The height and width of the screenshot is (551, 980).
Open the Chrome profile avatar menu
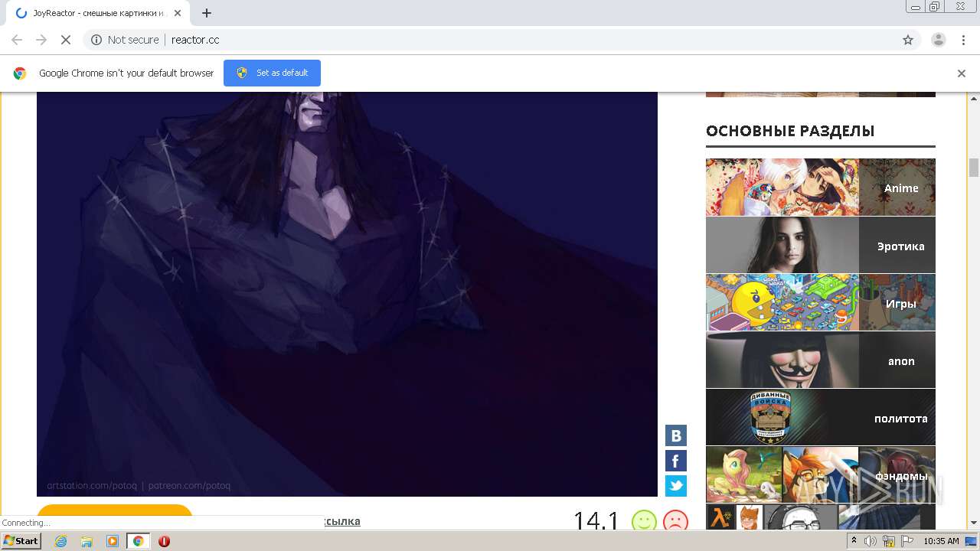(x=938, y=40)
